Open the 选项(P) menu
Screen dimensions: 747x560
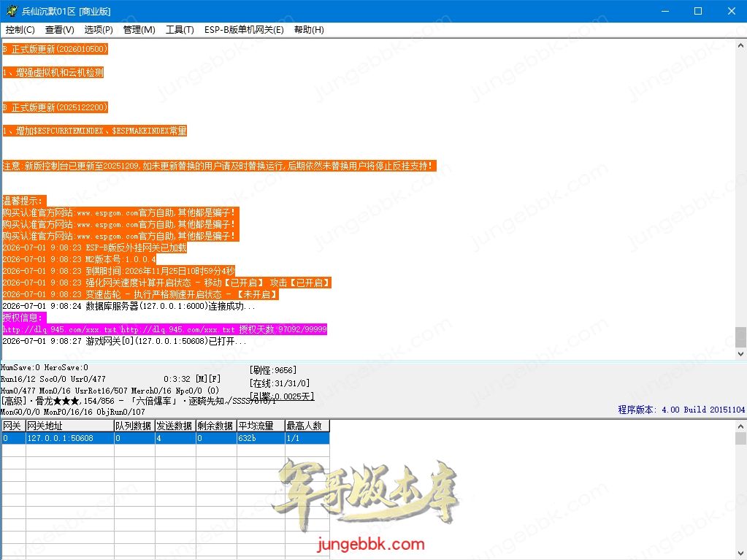[99, 29]
